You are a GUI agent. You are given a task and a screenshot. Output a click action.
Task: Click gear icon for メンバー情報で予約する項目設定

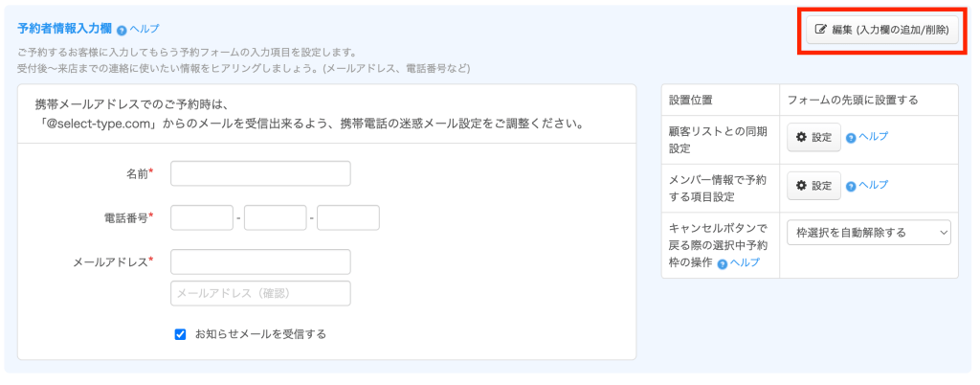(802, 186)
